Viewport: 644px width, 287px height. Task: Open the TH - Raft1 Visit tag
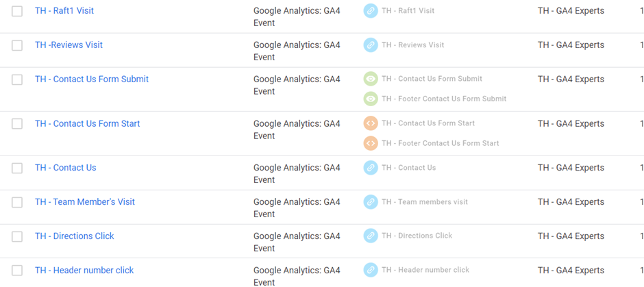[x=64, y=11]
